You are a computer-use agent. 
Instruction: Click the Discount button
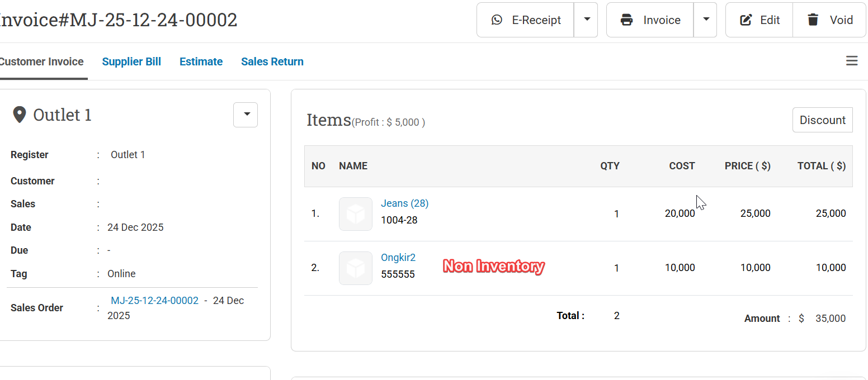(x=822, y=120)
